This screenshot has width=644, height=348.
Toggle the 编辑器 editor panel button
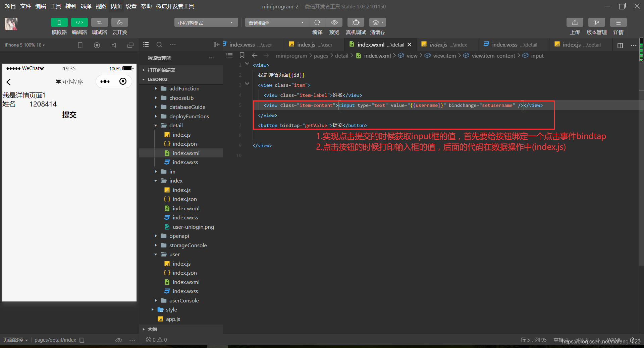coord(79,22)
